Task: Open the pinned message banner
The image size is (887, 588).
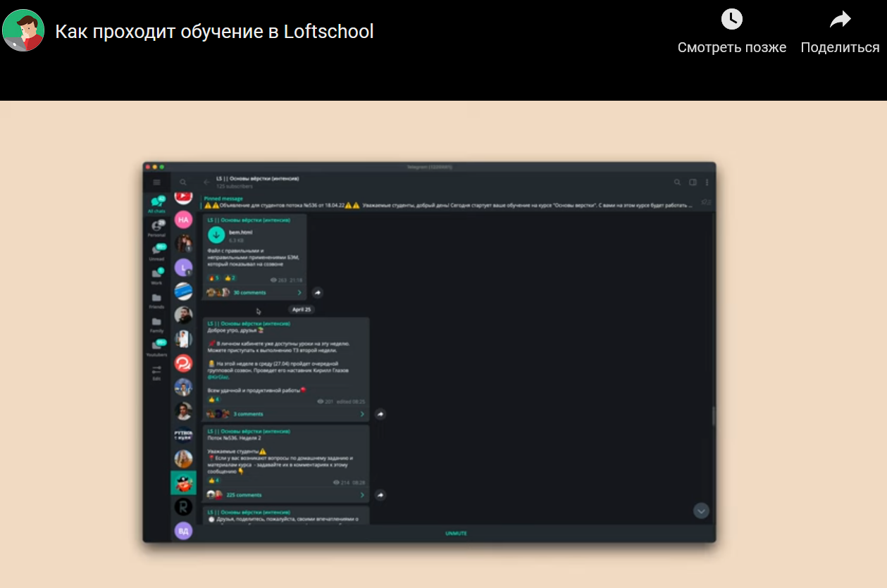Action: 447,202
